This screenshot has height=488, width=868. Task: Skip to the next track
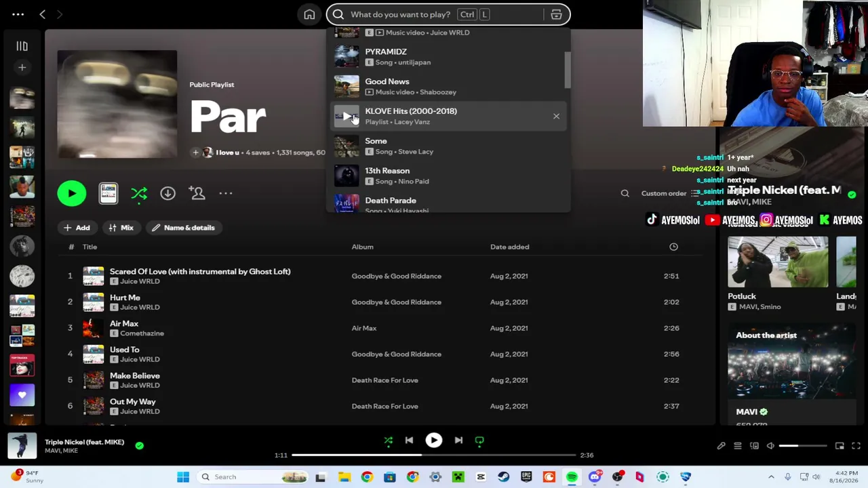[458, 441]
